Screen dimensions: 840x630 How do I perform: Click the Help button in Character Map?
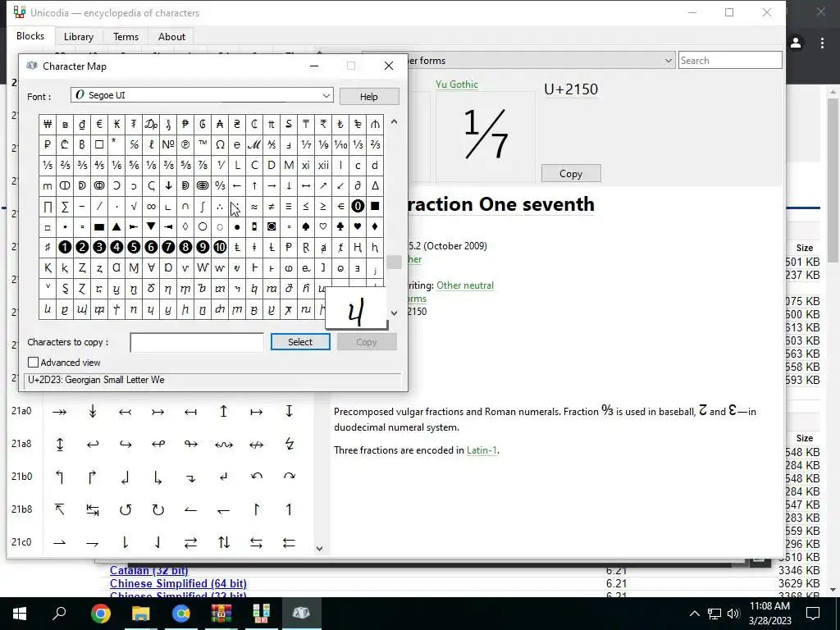[x=368, y=97]
